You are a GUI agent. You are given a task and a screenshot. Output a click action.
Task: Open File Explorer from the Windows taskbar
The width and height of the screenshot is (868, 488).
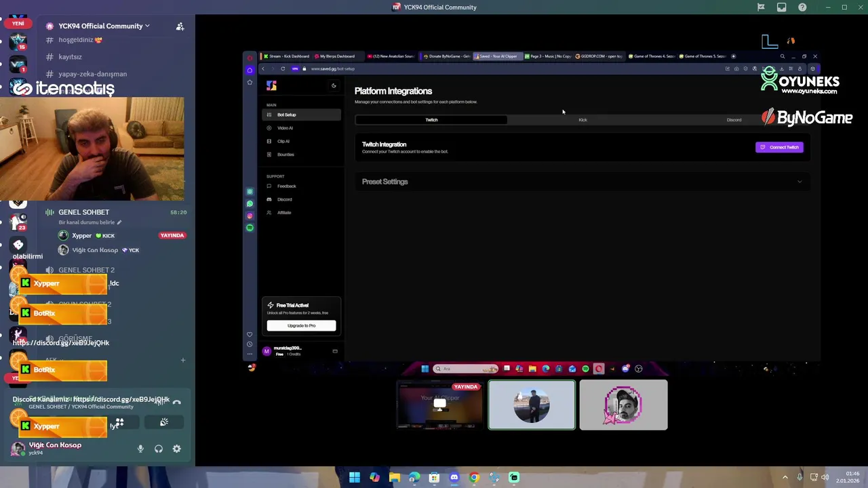click(394, 477)
